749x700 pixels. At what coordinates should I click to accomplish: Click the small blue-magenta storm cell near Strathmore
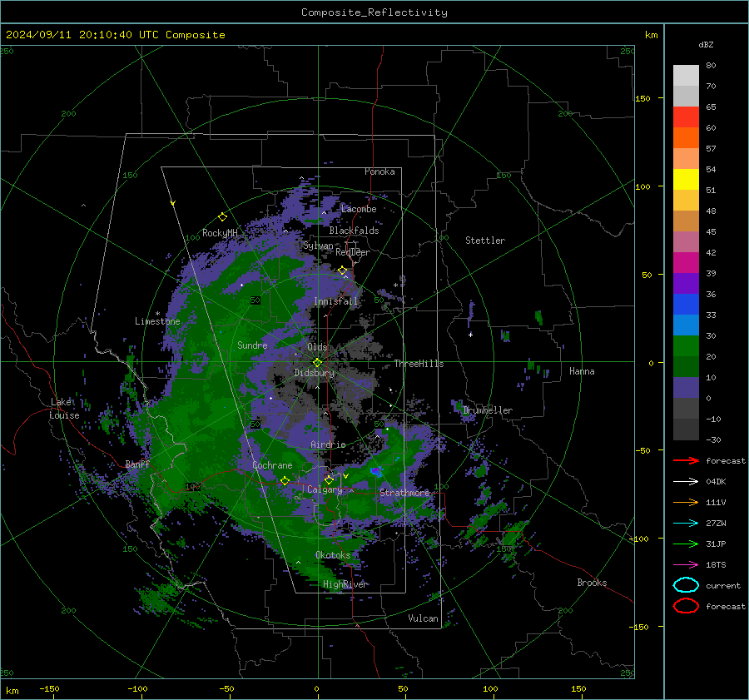(376, 472)
